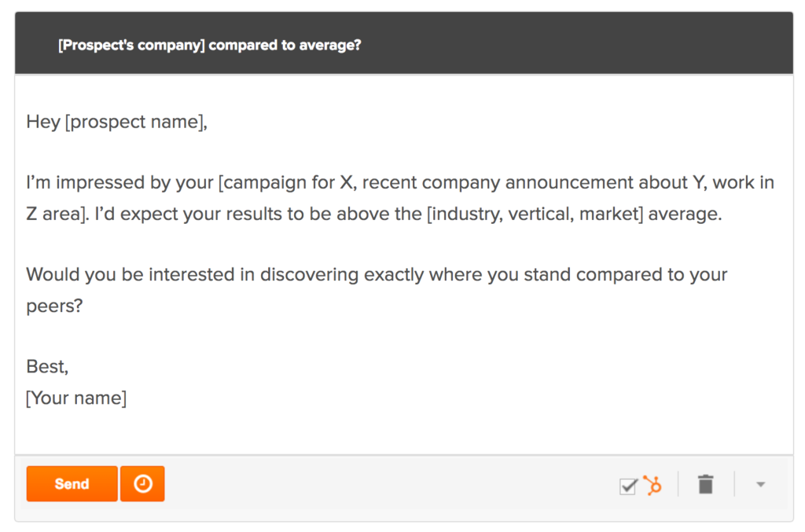
Task: Click the '[campaign for X' placeholder text
Action: (285, 182)
